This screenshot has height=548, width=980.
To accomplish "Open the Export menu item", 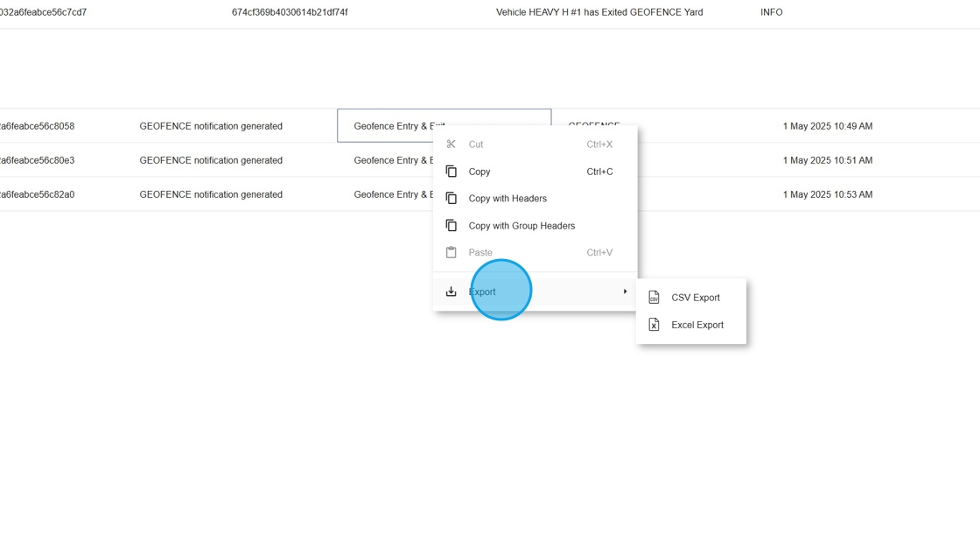I will [x=482, y=292].
